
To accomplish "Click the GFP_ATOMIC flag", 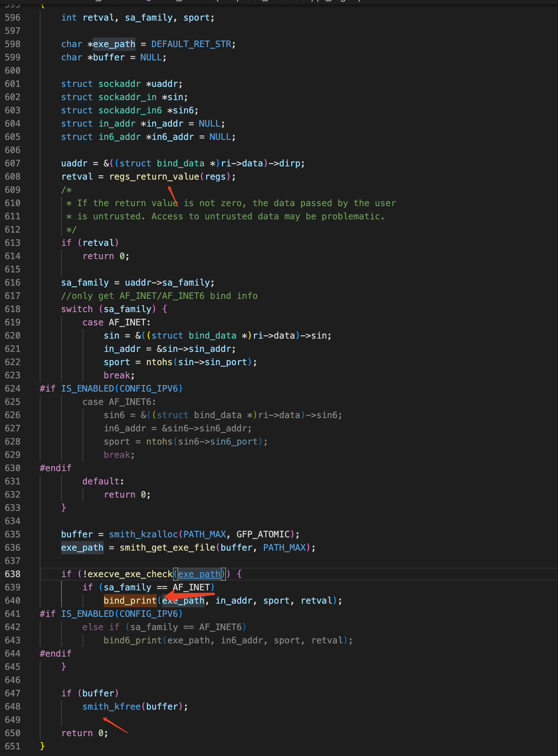I will (x=263, y=534).
